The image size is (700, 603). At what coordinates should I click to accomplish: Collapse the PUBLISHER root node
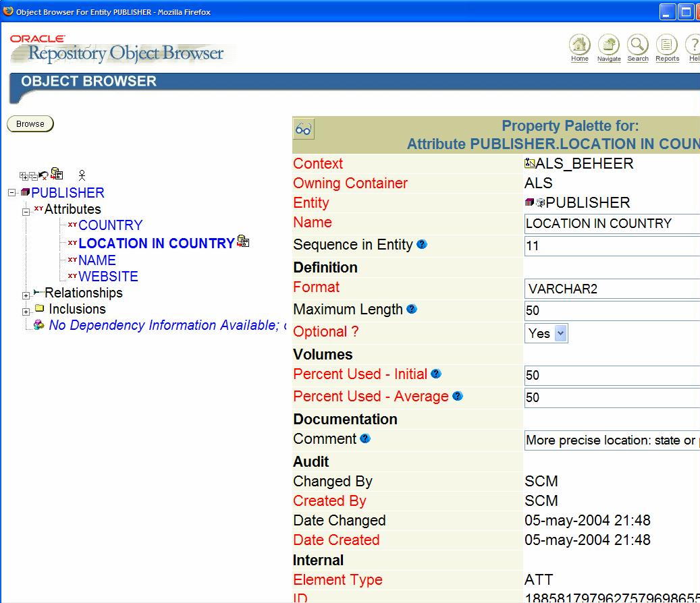[x=11, y=193]
